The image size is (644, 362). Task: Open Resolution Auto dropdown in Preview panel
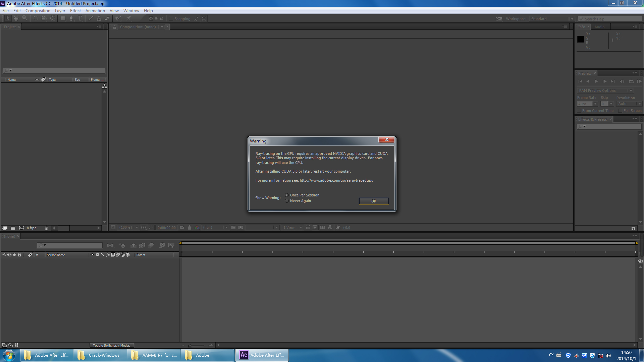(x=629, y=104)
